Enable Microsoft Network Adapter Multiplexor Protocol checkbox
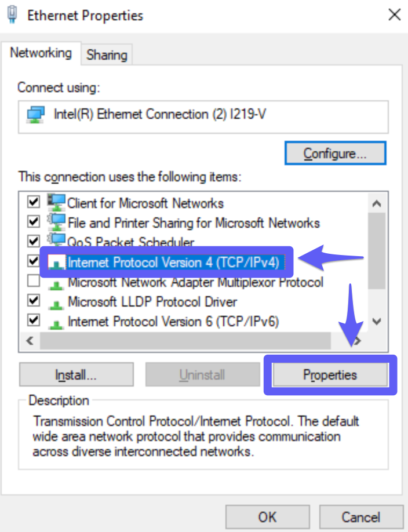 click(33, 280)
